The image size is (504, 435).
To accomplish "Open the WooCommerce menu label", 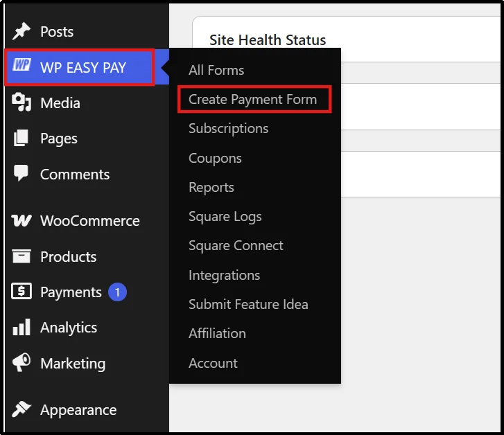I will [x=90, y=221].
